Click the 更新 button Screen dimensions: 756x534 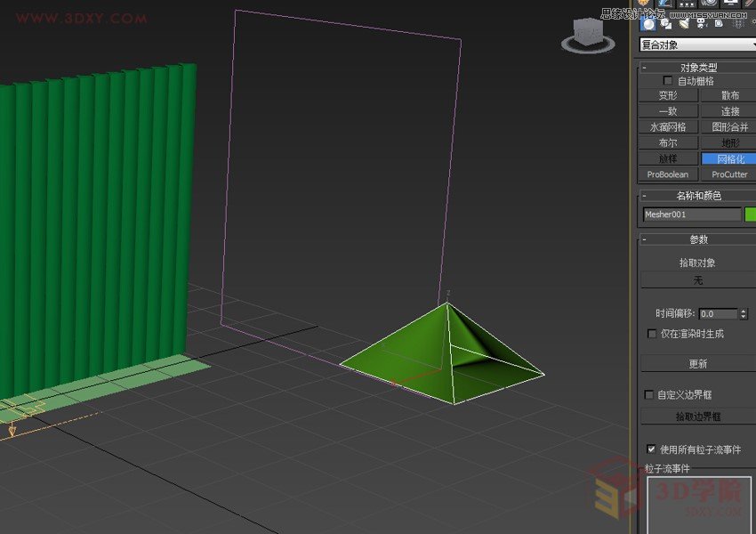click(696, 363)
